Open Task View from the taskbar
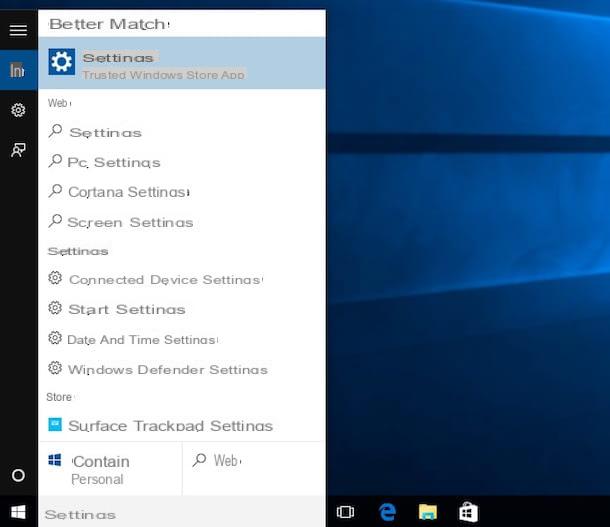Screen dimensions: 610x527 (x=345, y=512)
